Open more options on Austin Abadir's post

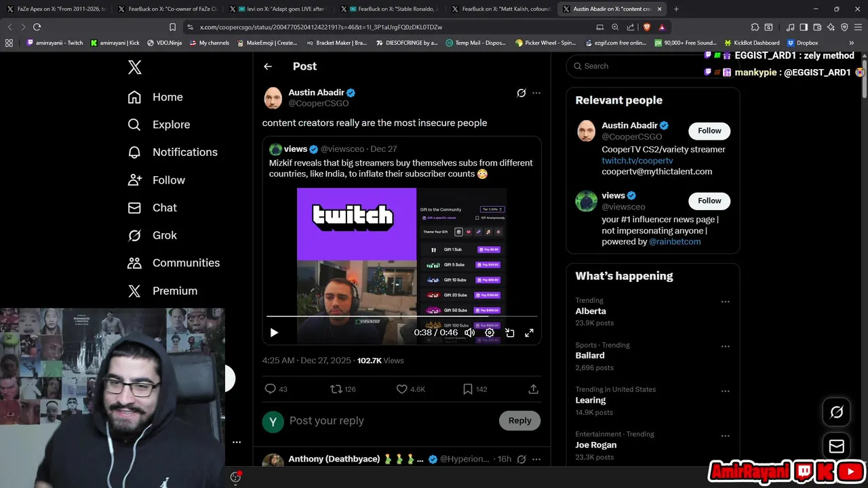point(536,93)
